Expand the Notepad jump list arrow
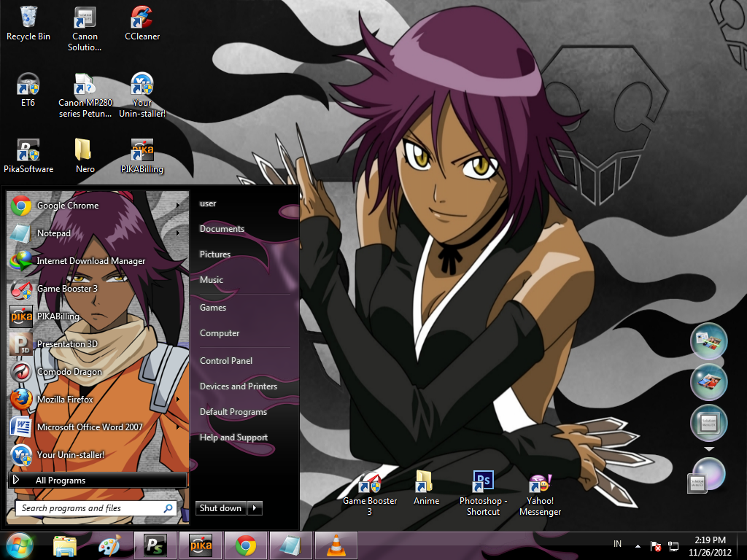The width and height of the screenshot is (747, 560). pyautogui.click(x=178, y=233)
